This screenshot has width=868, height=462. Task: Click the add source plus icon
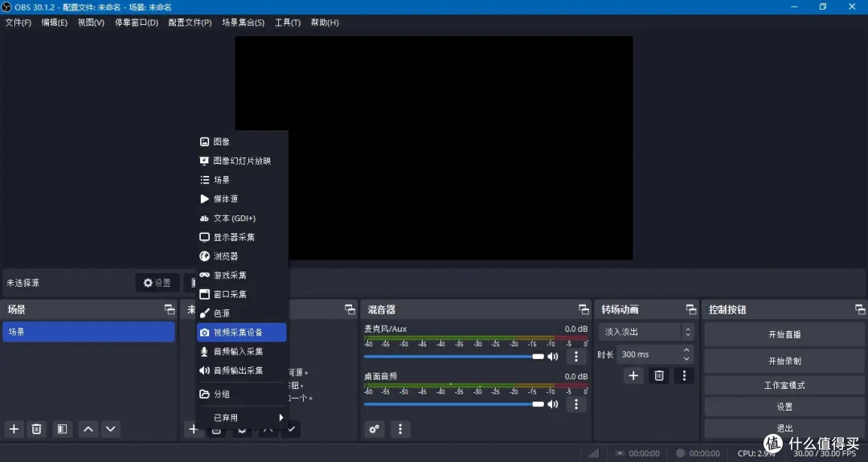[193, 429]
